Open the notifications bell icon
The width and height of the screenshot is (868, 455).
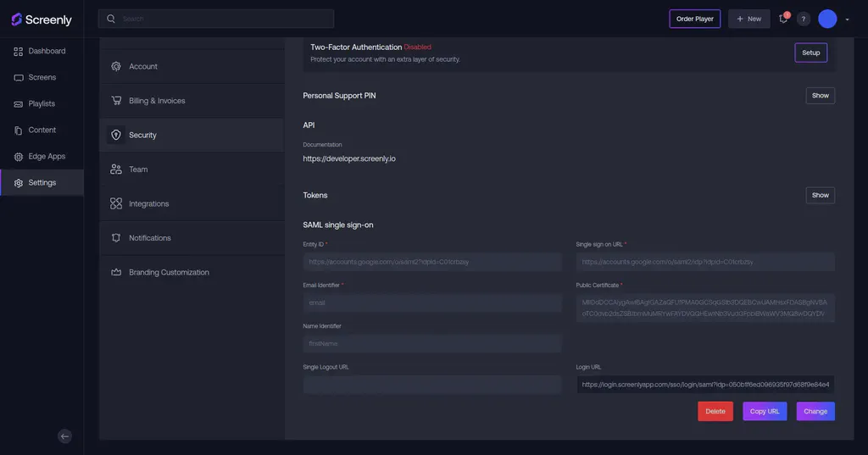coord(783,19)
